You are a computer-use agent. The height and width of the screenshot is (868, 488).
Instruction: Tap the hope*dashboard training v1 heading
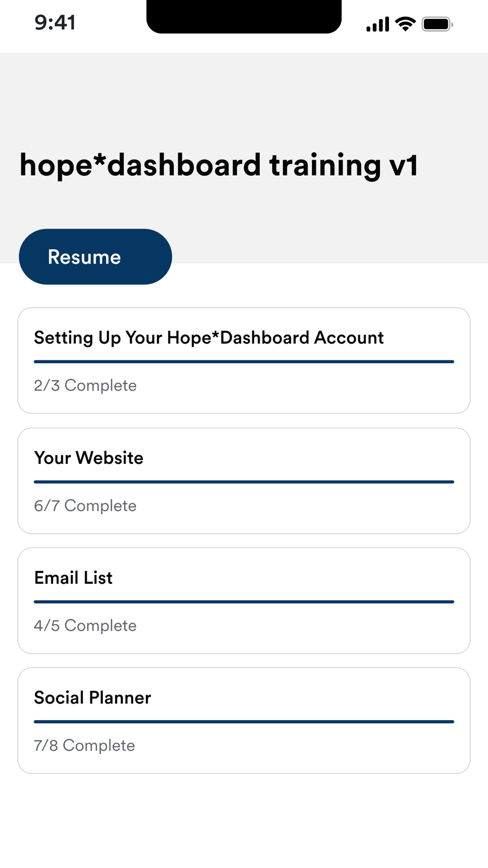pyautogui.click(x=219, y=165)
